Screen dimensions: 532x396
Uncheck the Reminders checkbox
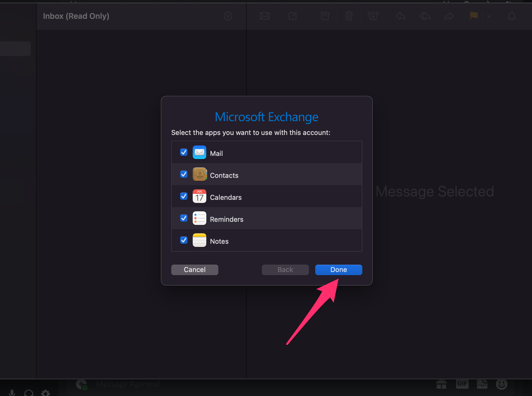point(184,218)
